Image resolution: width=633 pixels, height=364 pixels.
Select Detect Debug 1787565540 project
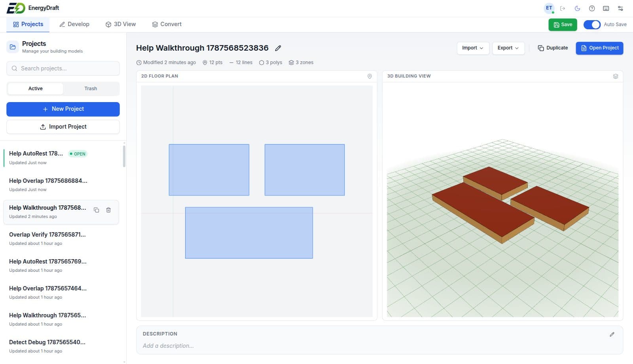click(x=61, y=346)
